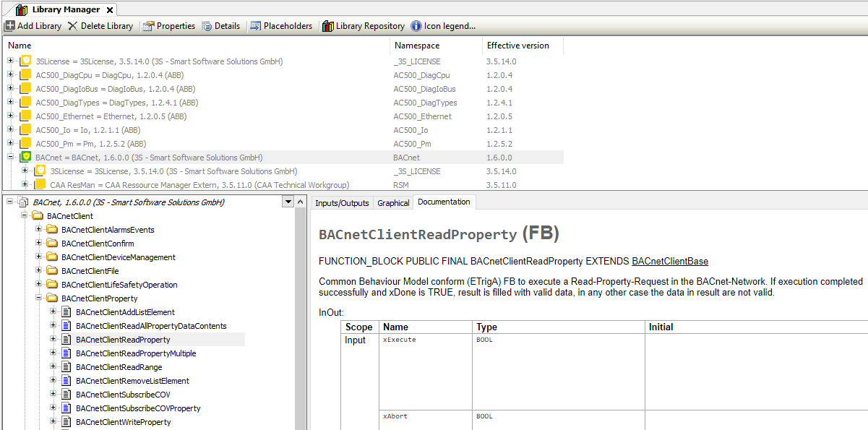Collapse the BACnetClientProperty folder

(38, 298)
